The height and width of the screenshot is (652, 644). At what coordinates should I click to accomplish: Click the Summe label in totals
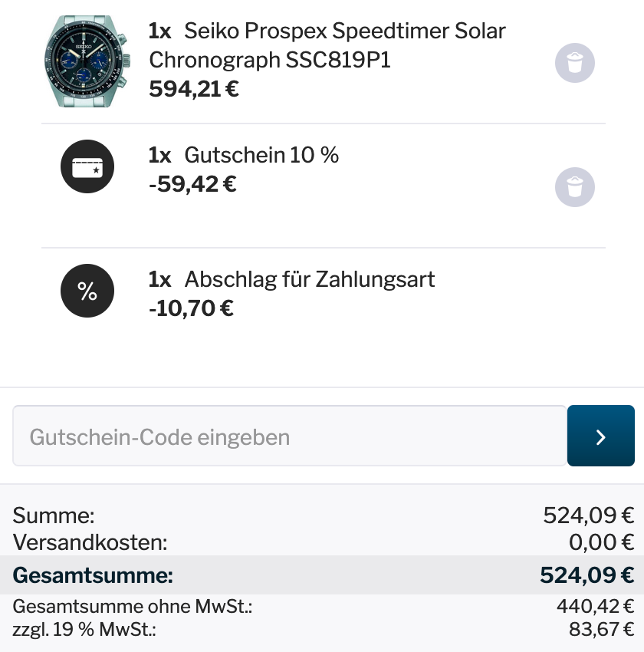tap(54, 515)
